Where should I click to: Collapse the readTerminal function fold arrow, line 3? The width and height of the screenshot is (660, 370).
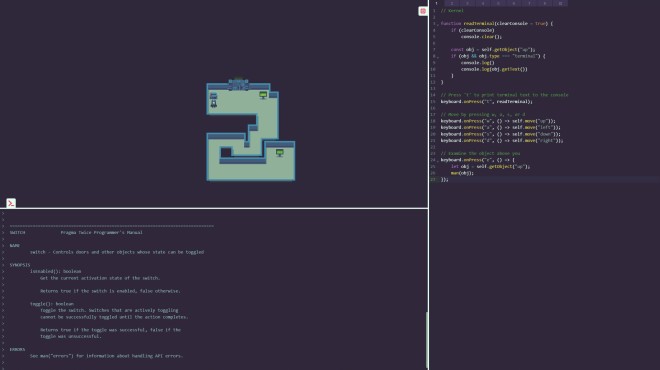click(438, 24)
